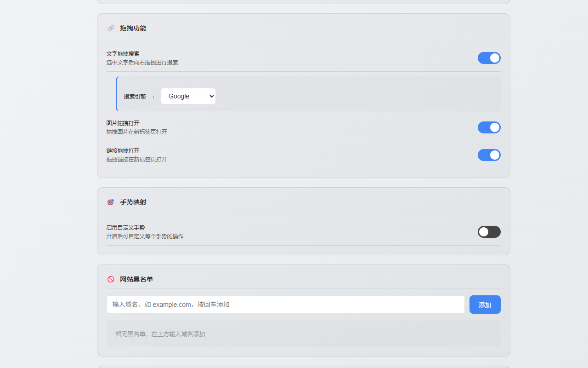Screen dimensions: 588x368
Task: Click the prohibition icon beside 网站黑名单
Action: (111, 279)
